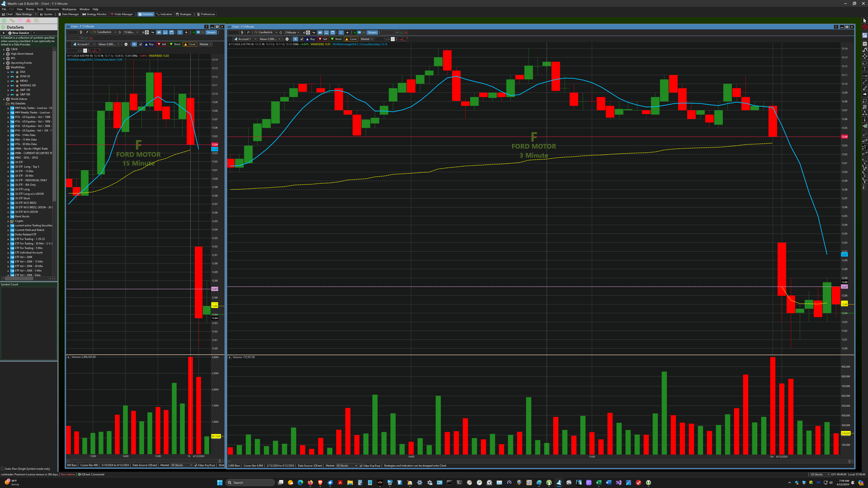Toggle eye visibility button in 3 Minute chart
Image resolution: width=868 pixels, height=488 pixels.
coord(295,39)
